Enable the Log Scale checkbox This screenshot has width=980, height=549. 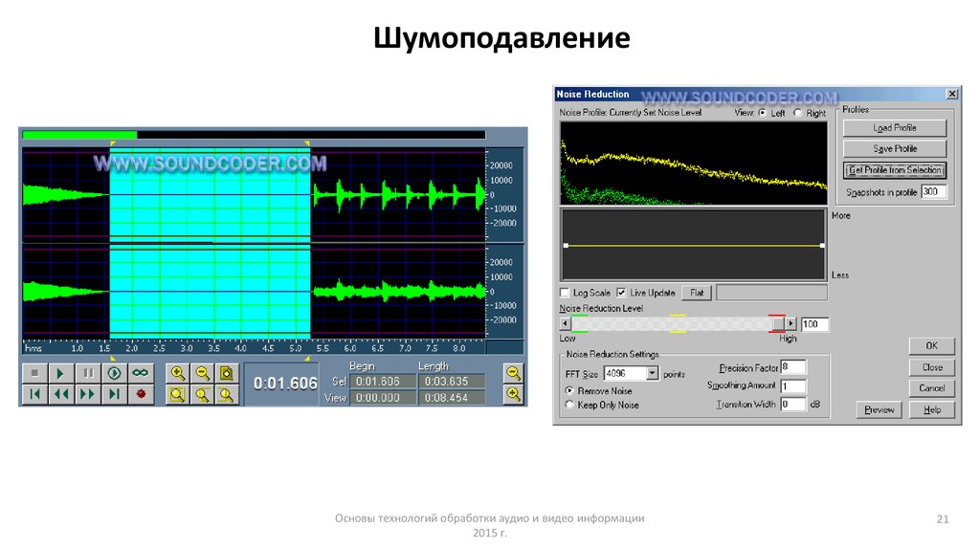coord(566,293)
